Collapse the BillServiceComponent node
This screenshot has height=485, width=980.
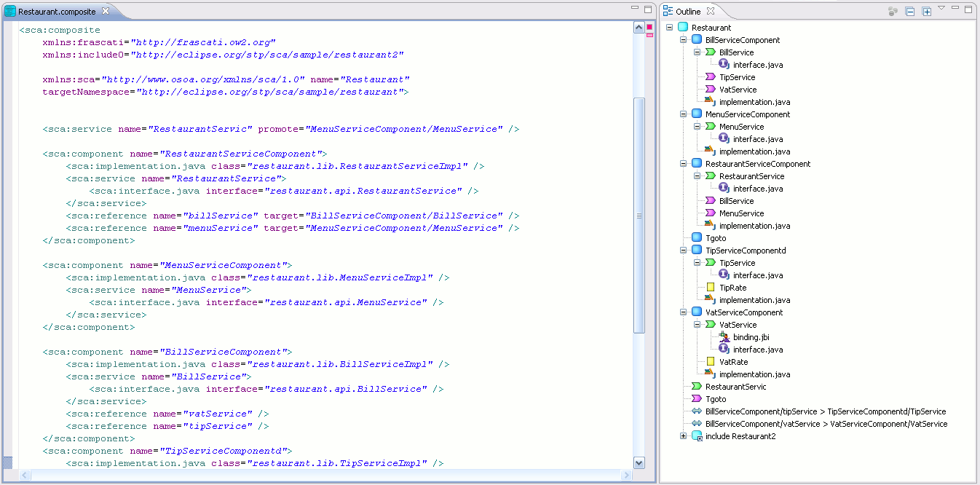[x=684, y=40]
